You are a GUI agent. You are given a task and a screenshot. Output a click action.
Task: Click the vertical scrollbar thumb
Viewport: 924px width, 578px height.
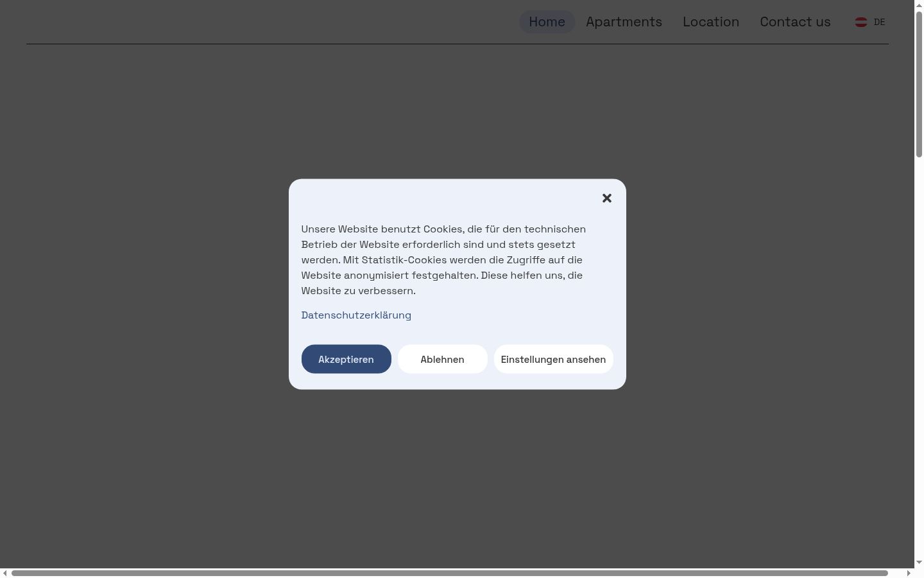pyautogui.click(x=919, y=83)
